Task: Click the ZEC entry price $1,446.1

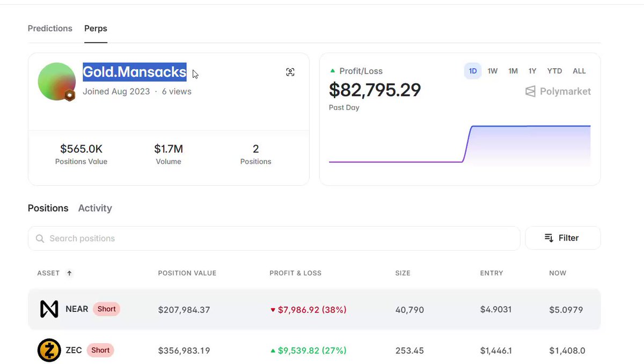Action: (x=496, y=351)
